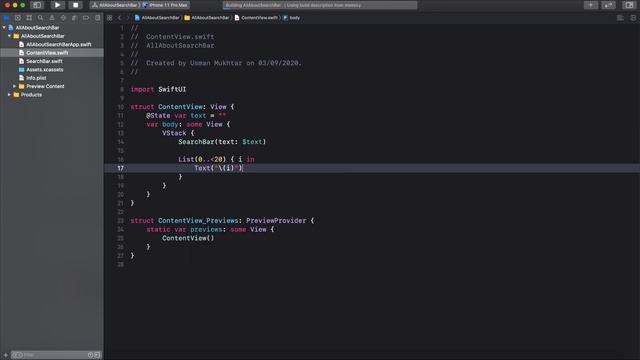Choose the AllAboutSearchBar scheme

pyautogui.click(x=115, y=5)
